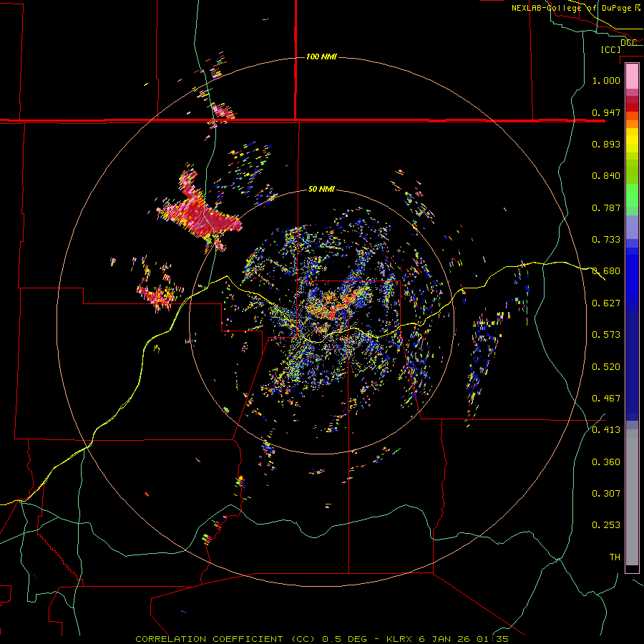Select the 0.947 scale label
644x644 pixels.
click(x=606, y=112)
